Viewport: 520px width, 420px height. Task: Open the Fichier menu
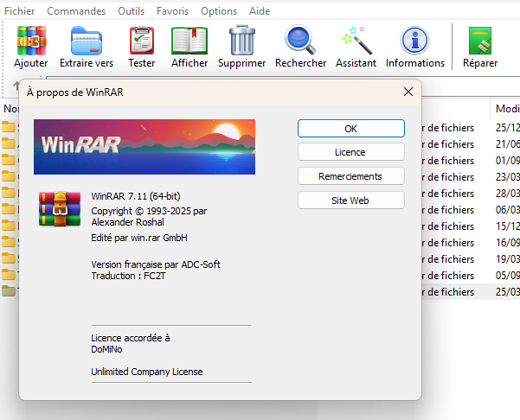(x=19, y=11)
